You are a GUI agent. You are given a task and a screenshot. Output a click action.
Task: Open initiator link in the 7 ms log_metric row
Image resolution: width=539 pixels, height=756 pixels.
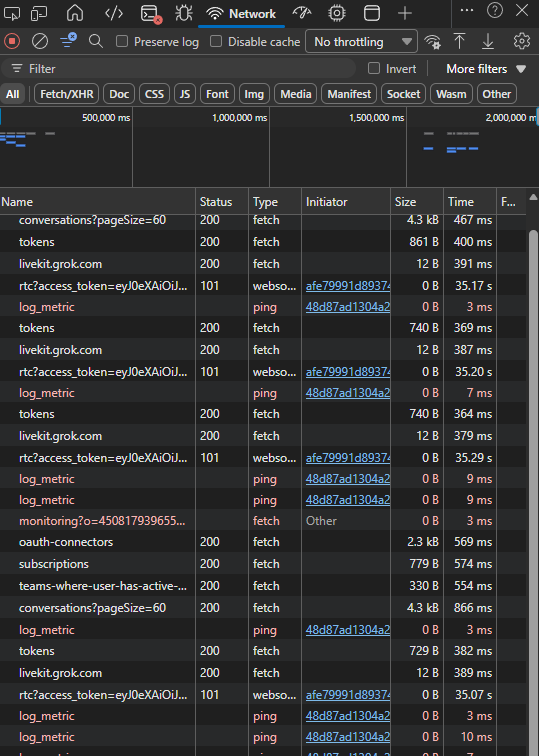(x=348, y=393)
